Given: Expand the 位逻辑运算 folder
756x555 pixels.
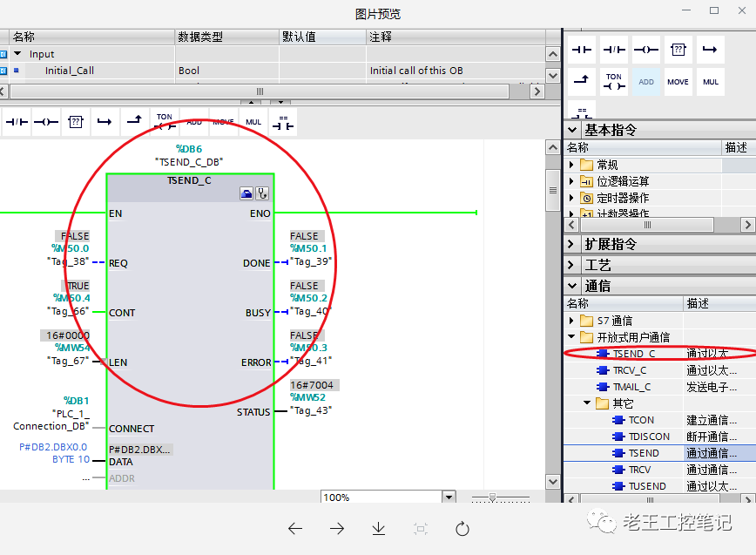Looking at the screenshot, I should (571, 181).
